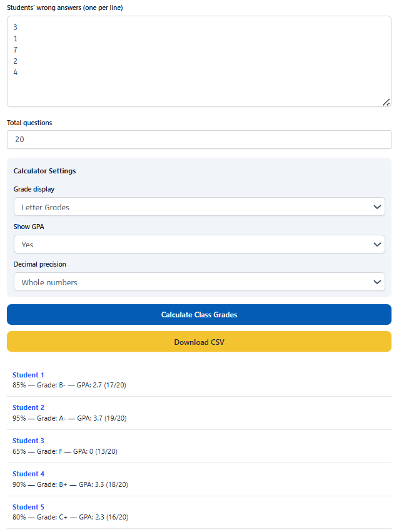Select the Student 2 result heading

click(x=28, y=407)
